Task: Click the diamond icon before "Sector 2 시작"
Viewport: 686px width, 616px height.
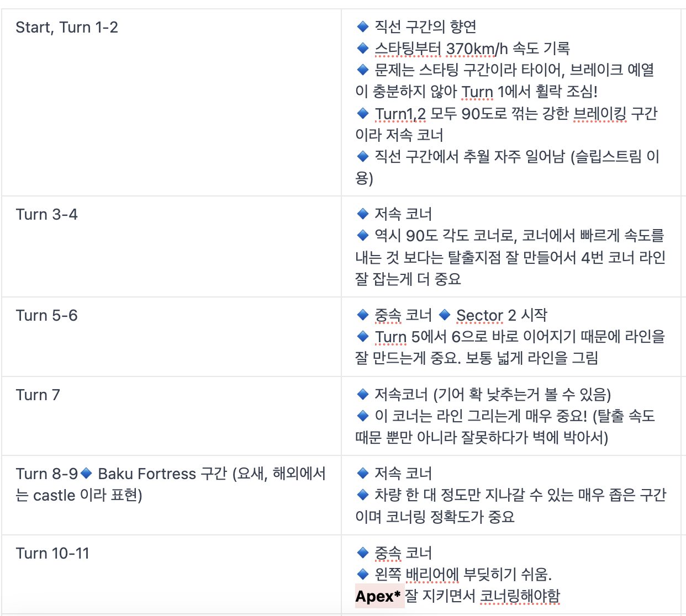Action: point(445,315)
